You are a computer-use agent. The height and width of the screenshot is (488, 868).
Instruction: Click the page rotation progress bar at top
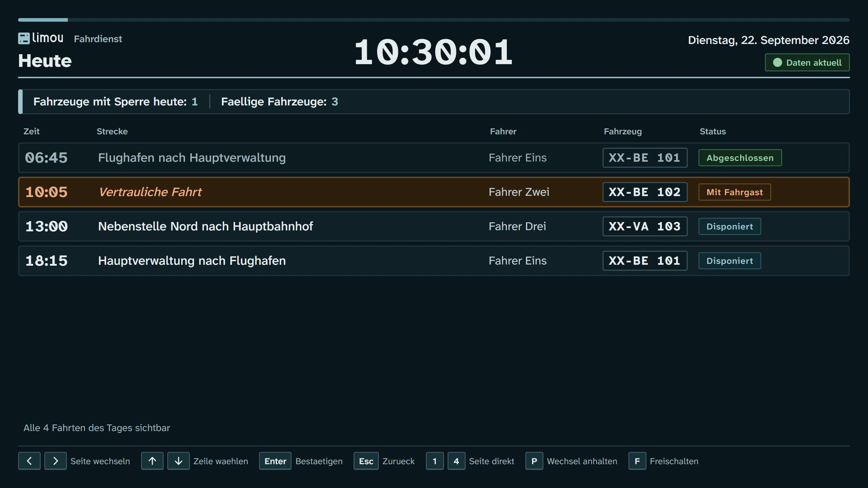[x=434, y=20]
